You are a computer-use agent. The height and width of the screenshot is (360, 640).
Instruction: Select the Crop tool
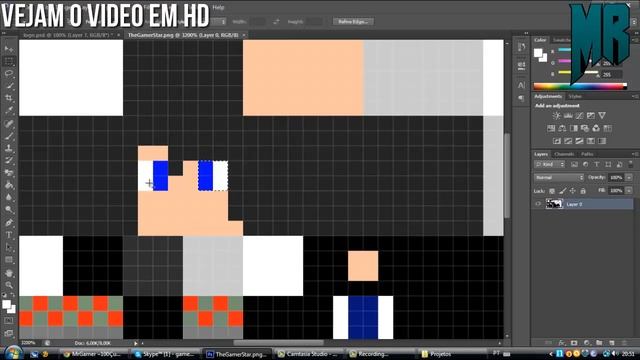[9, 98]
